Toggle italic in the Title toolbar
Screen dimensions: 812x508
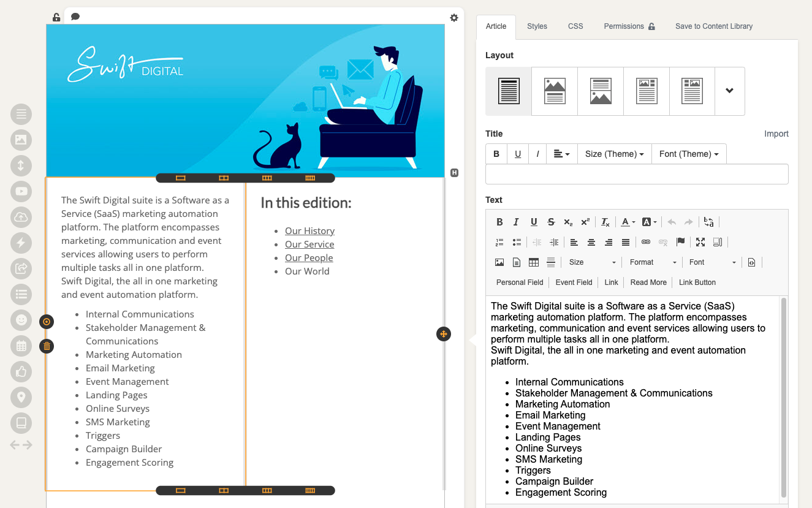537,154
